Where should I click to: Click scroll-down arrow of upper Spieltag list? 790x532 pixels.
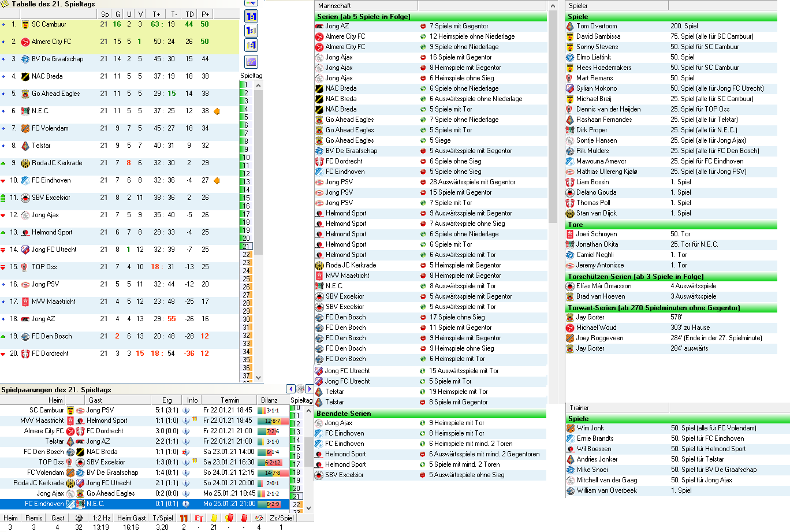(x=258, y=377)
